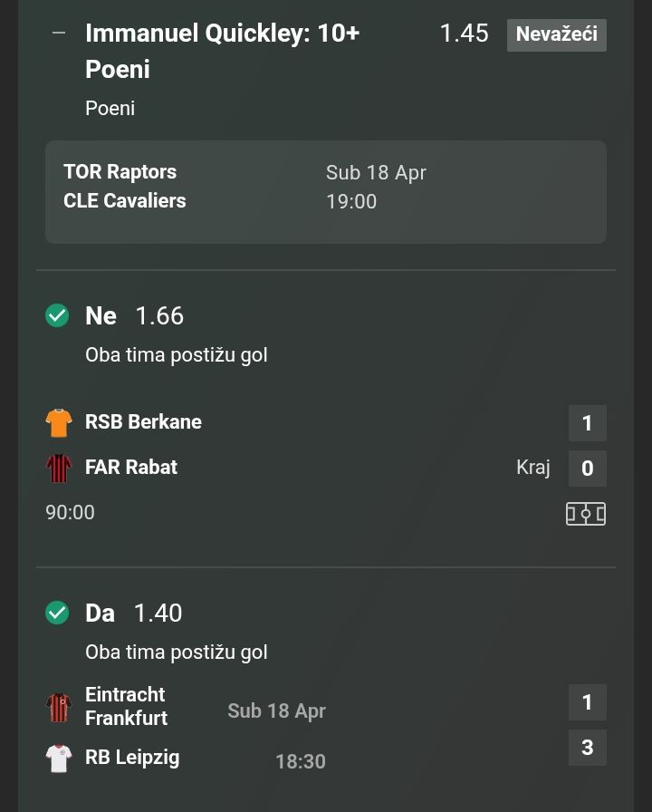The image size is (652, 812).
Task: Click FAR Rabat's score of 0
Action: coord(587,469)
